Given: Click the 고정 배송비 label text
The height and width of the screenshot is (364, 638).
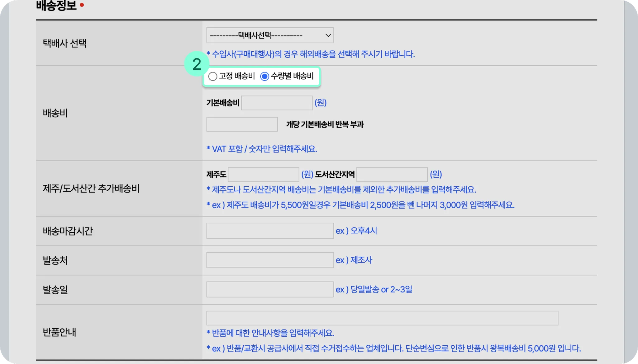Looking at the screenshot, I should coord(237,76).
